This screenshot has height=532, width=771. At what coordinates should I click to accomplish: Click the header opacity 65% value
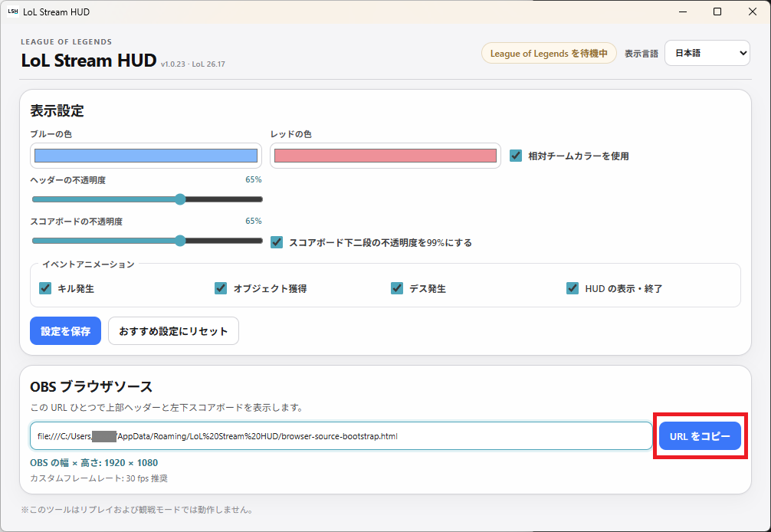point(253,179)
